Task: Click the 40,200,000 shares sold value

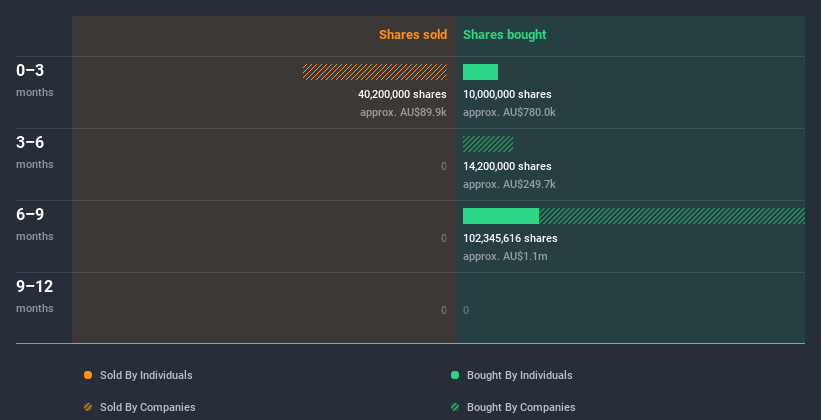Action: (402, 94)
